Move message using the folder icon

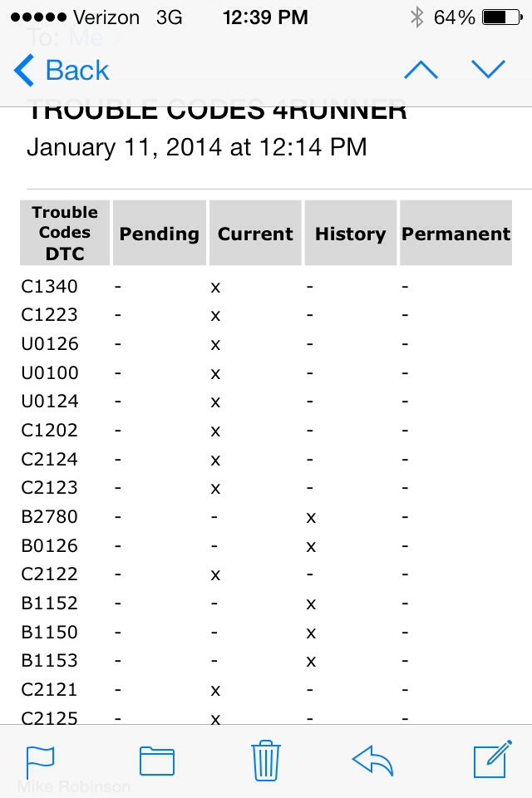point(157,761)
